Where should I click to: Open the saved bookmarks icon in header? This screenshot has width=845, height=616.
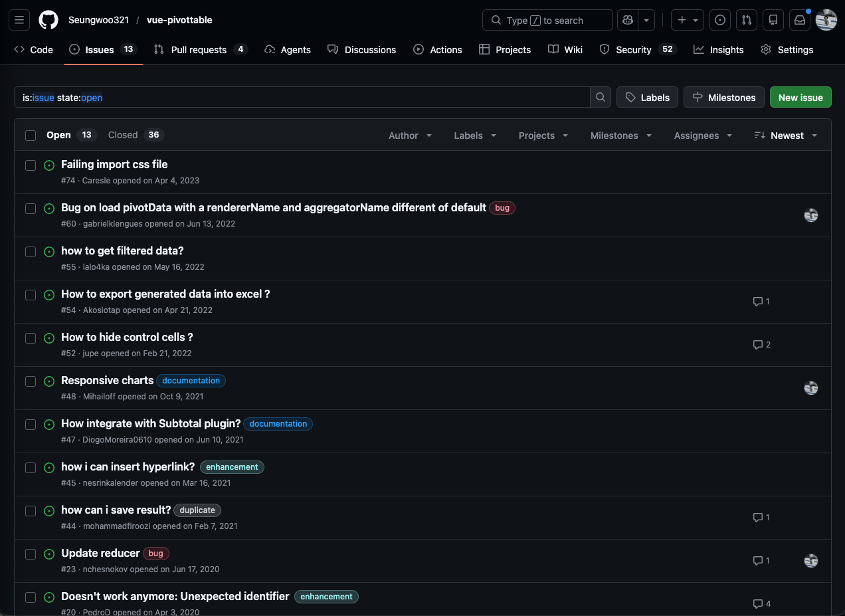coord(773,20)
